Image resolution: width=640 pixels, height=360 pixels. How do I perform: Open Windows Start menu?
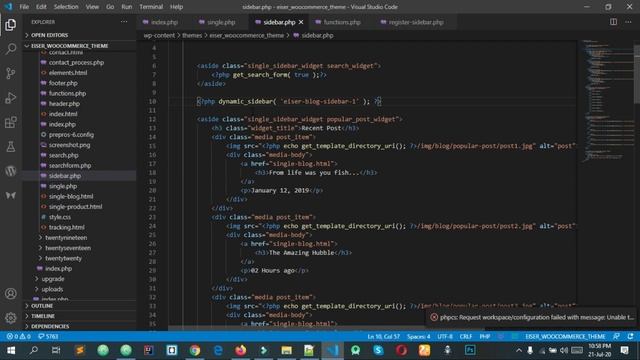(11, 350)
